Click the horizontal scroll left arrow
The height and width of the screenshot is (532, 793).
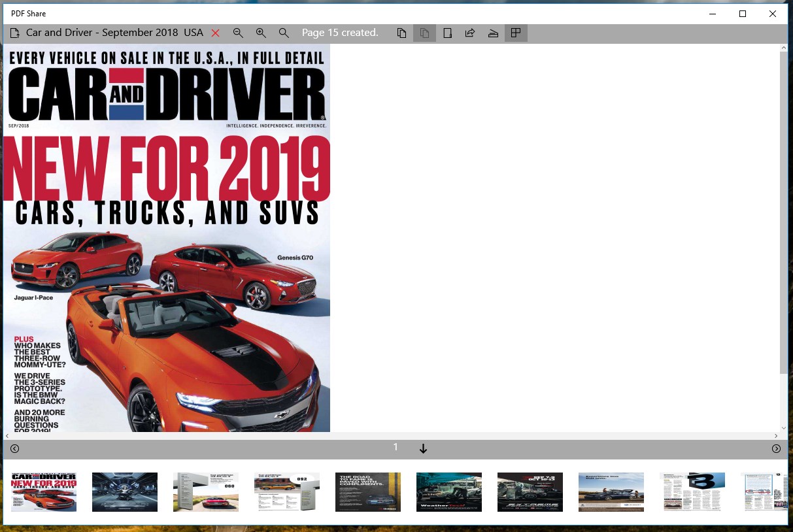(7, 436)
